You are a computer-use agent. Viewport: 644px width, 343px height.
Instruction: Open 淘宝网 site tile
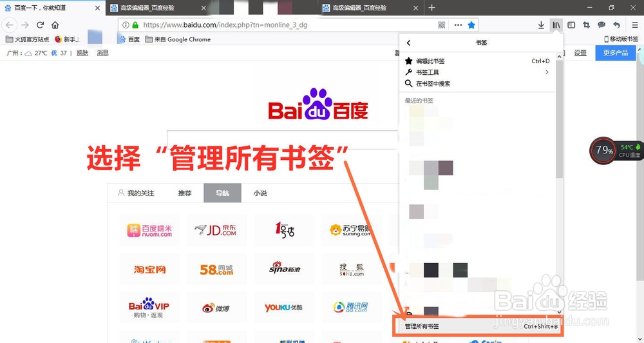click(x=149, y=269)
